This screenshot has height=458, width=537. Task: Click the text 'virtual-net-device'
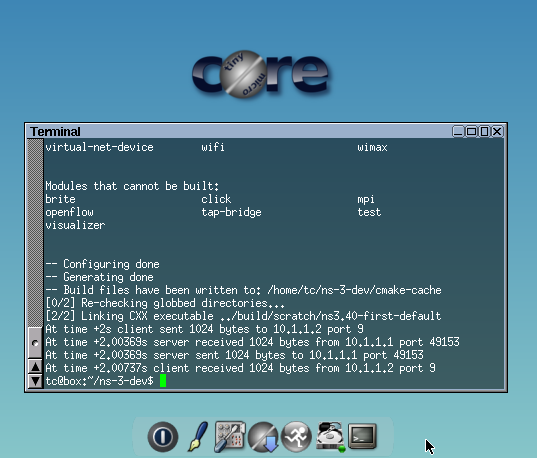point(99,147)
